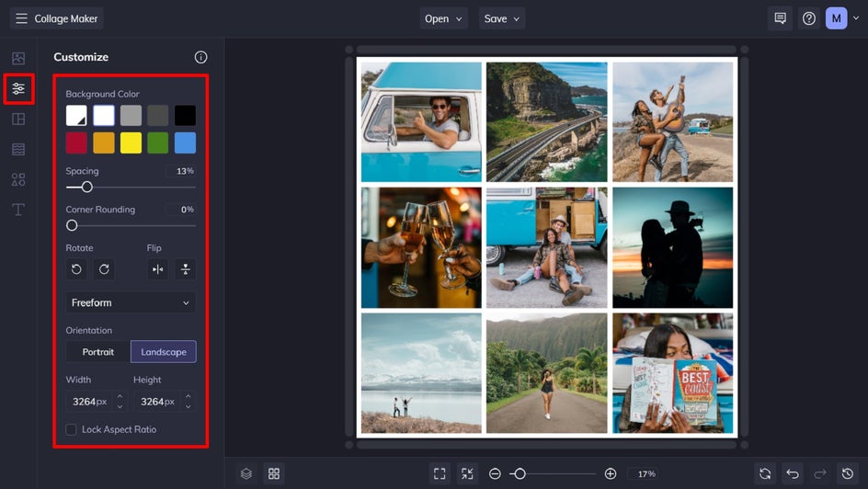Click the Customize info icon
Image resolution: width=868 pixels, height=489 pixels.
click(201, 57)
